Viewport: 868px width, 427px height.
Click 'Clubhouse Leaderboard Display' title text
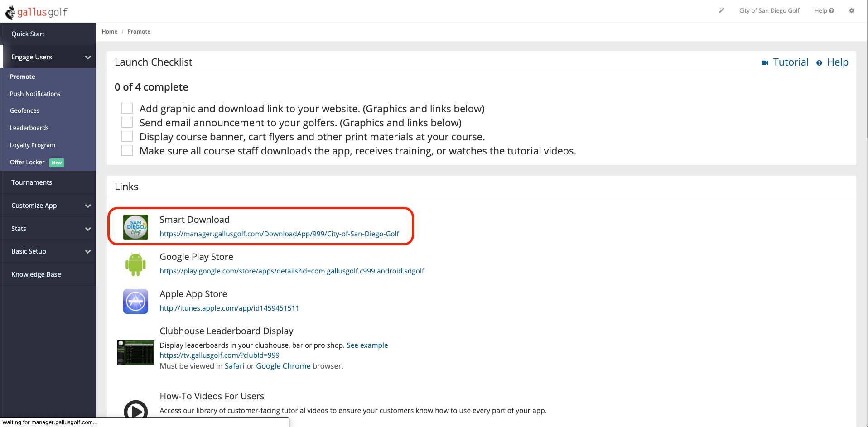(227, 331)
